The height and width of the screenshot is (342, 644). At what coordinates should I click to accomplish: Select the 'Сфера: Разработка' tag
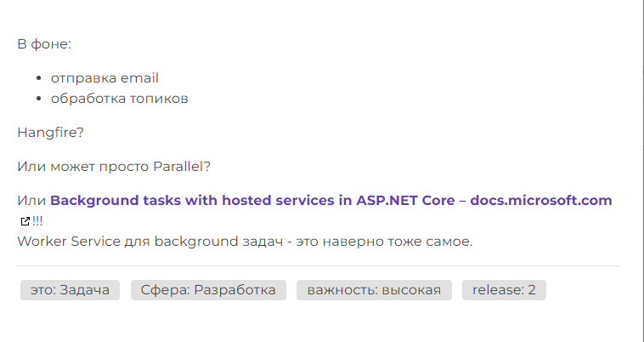click(208, 290)
